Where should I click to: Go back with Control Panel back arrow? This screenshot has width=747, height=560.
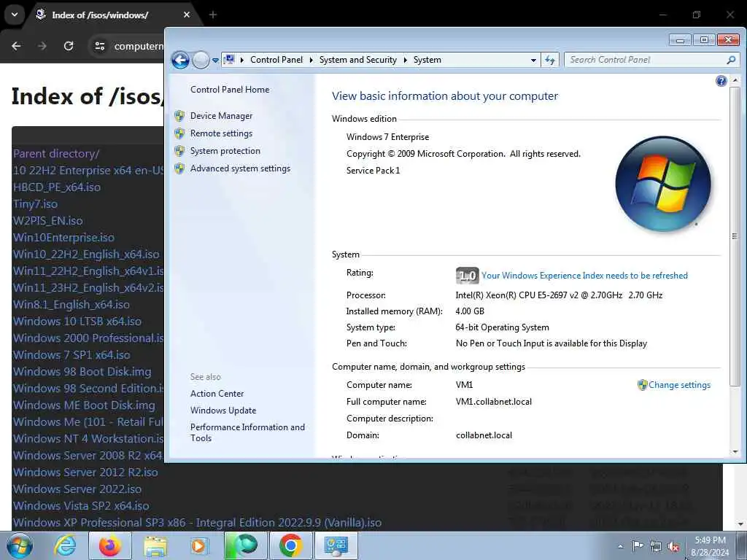181,60
